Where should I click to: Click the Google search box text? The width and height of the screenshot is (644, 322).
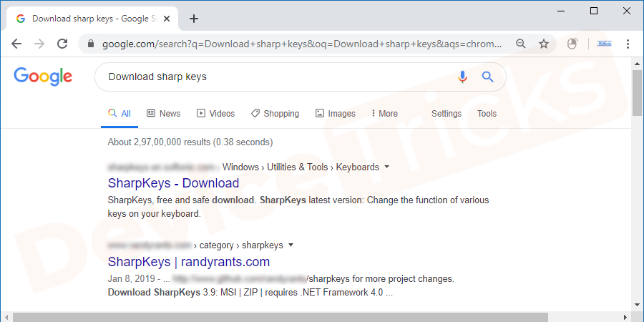click(x=157, y=77)
